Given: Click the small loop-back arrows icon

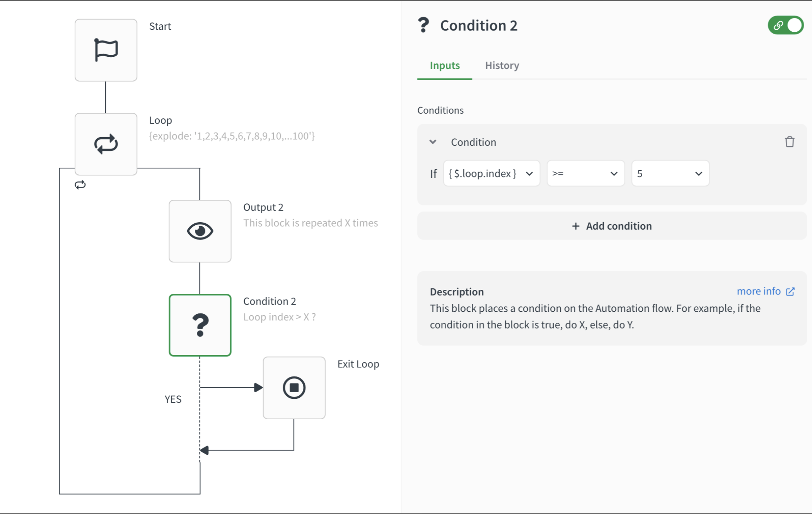Looking at the screenshot, I should (x=80, y=185).
